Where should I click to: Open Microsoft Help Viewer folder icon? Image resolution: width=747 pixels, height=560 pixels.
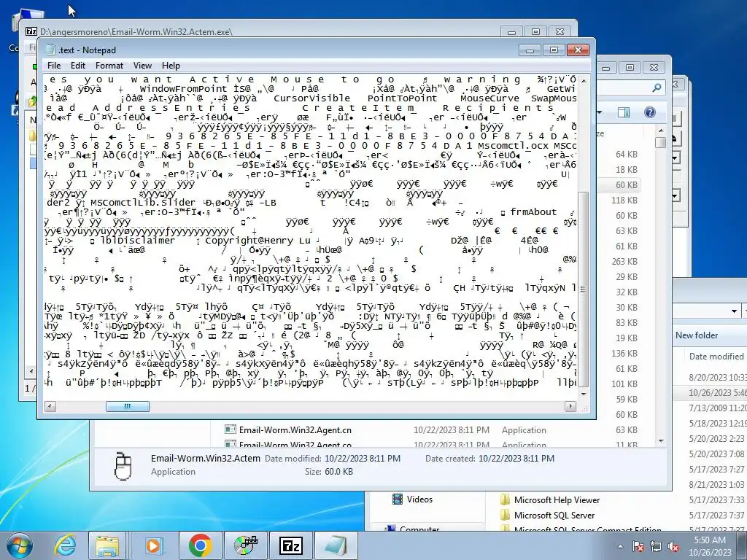tap(506, 500)
